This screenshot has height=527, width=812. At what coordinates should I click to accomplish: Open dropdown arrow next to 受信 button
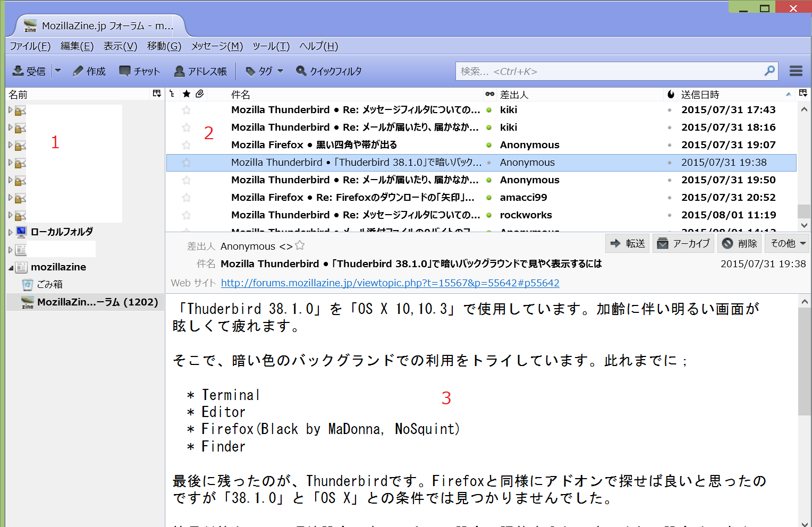pos(58,71)
